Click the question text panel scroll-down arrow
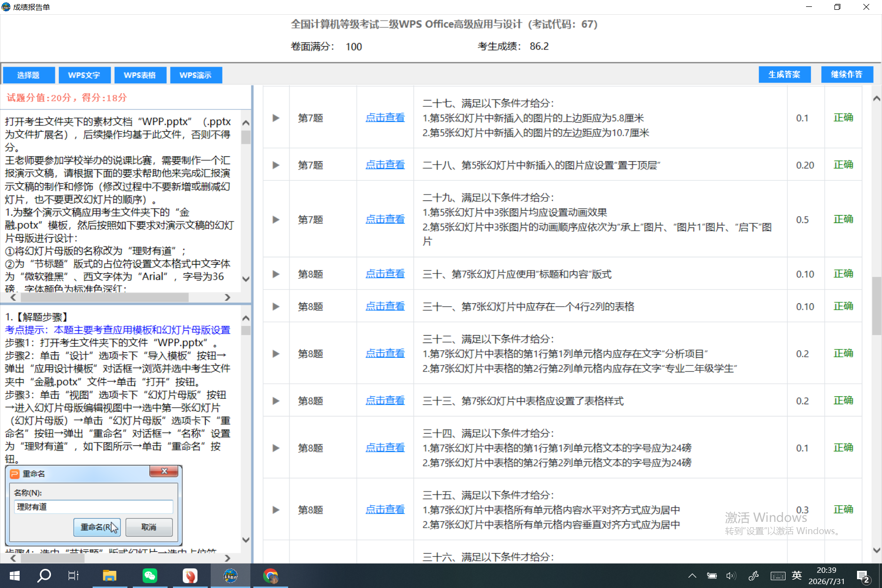The image size is (882, 588). 246,279
